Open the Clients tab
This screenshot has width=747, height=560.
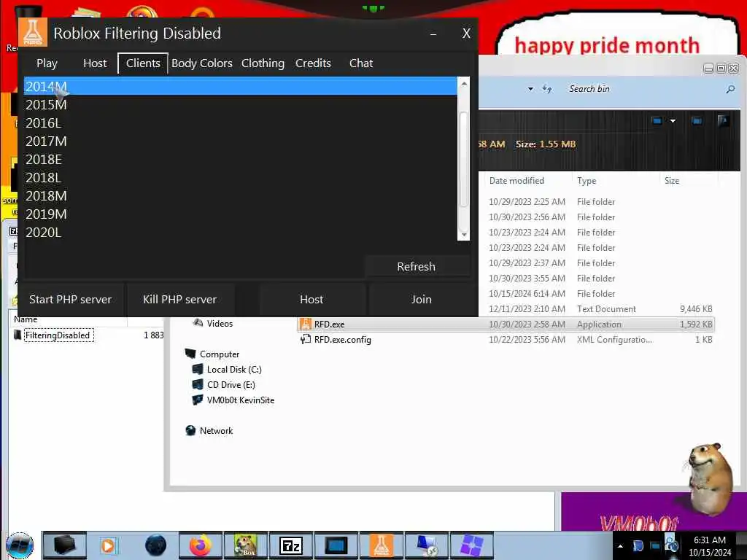[143, 63]
